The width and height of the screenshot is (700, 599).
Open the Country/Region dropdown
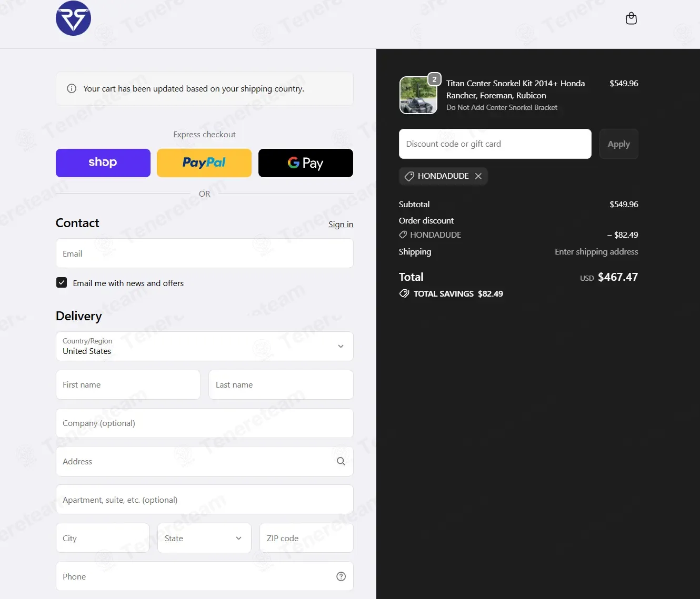[204, 346]
